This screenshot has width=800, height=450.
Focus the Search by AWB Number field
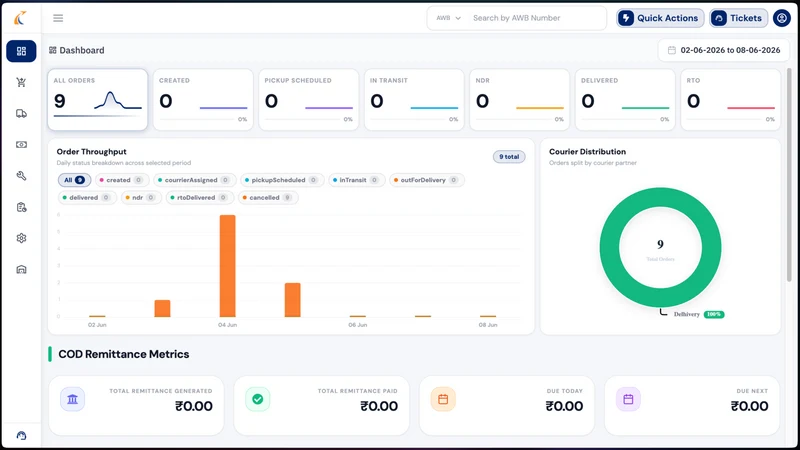coord(536,18)
